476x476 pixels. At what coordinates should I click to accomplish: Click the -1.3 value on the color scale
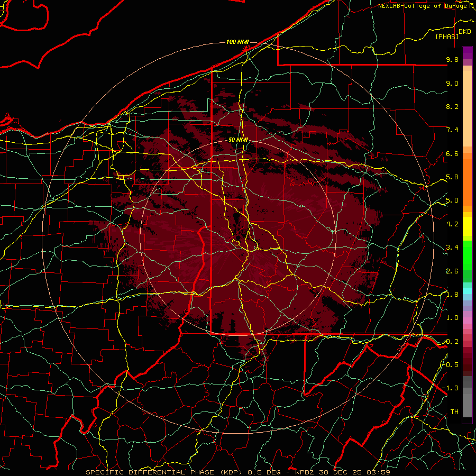tap(451, 388)
